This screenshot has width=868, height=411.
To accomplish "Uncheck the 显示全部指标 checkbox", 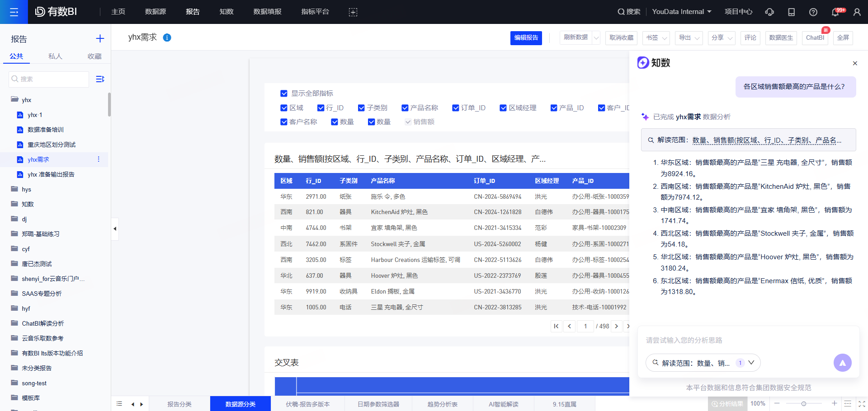I will [284, 93].
